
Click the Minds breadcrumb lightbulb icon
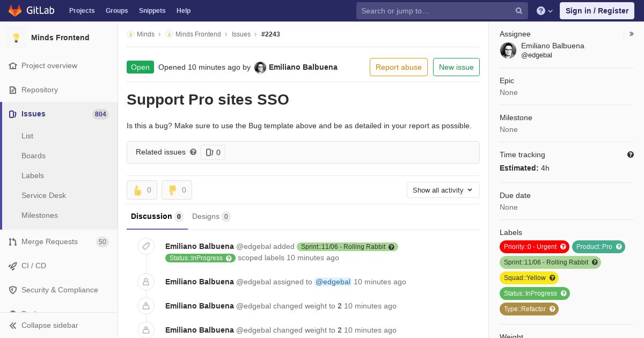[130, 34]
